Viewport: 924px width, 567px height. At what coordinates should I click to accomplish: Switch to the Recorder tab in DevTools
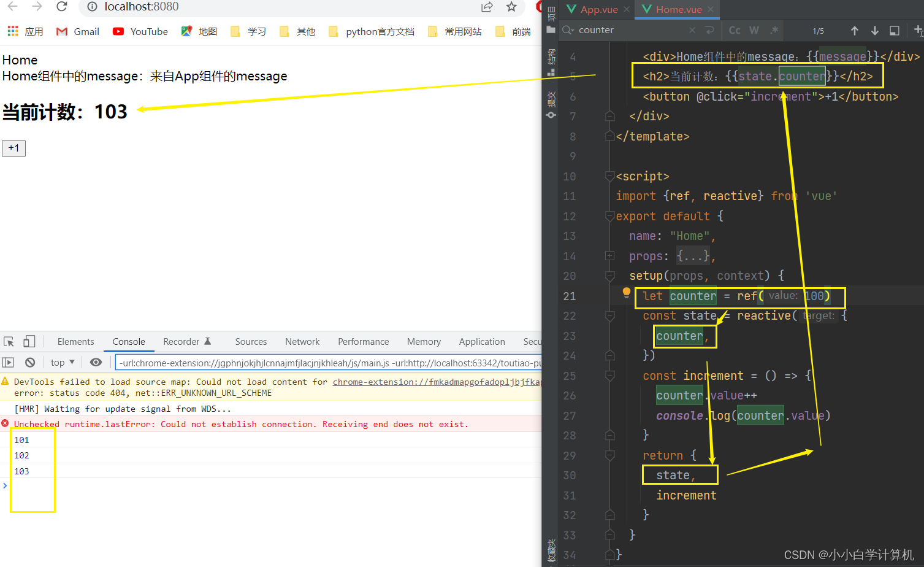coord(187,342)
